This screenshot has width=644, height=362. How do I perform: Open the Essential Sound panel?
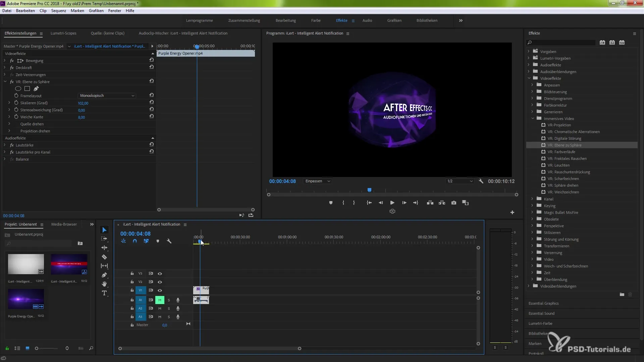point(542,313)
